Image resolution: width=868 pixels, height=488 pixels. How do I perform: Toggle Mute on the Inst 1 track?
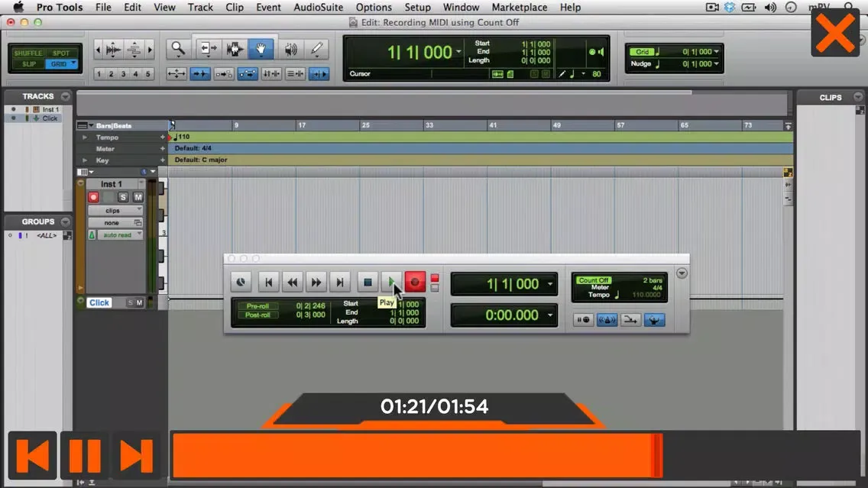pos(138,197)
